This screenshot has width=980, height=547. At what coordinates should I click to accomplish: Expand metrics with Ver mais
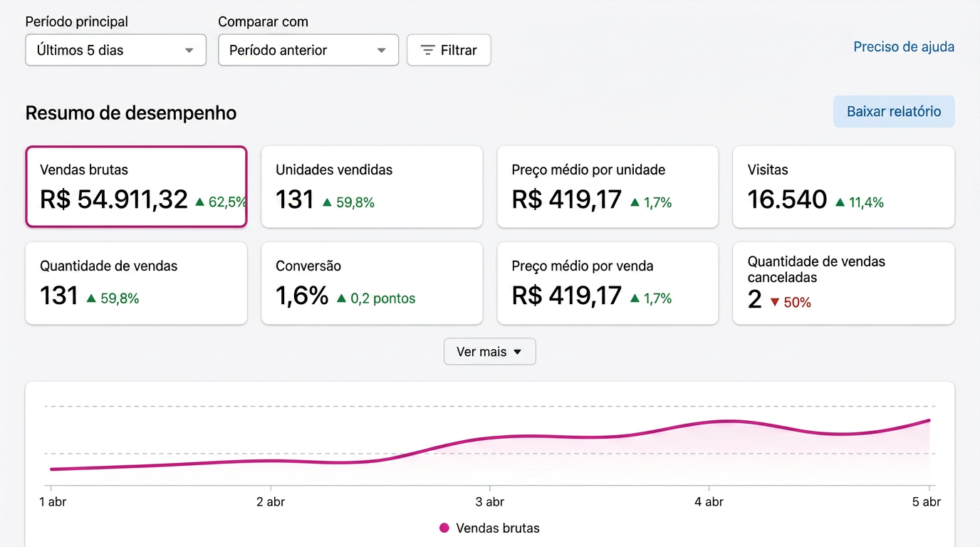click(490, 352)
